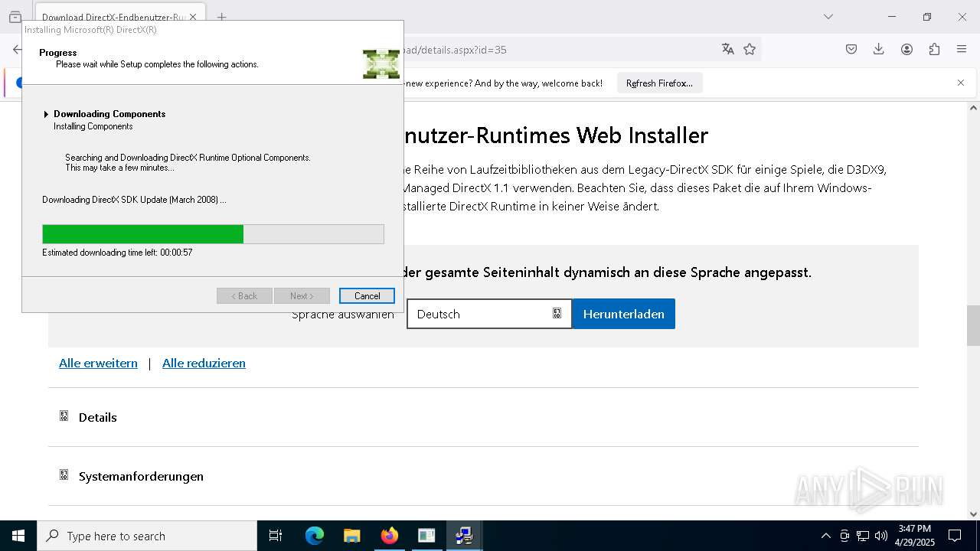Open the Firefox account icon
The width and height of the screenshot is (980, 551).
[906, 49]
